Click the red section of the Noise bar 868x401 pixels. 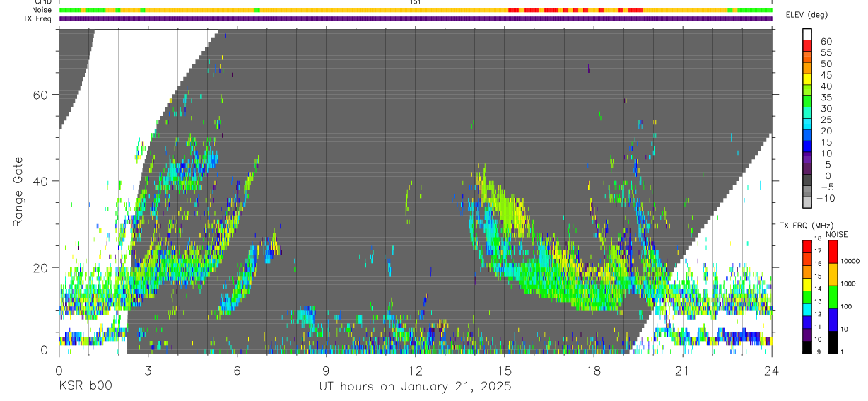575,10
